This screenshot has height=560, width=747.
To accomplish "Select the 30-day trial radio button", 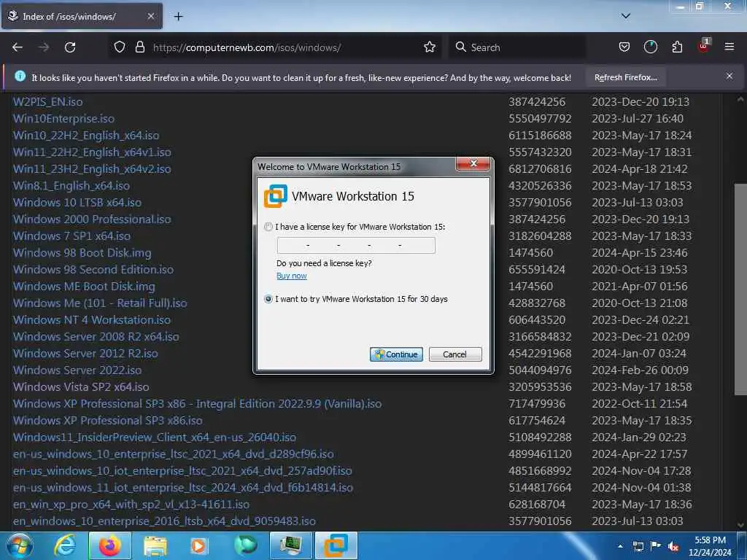I will click(x=268, y=300).
